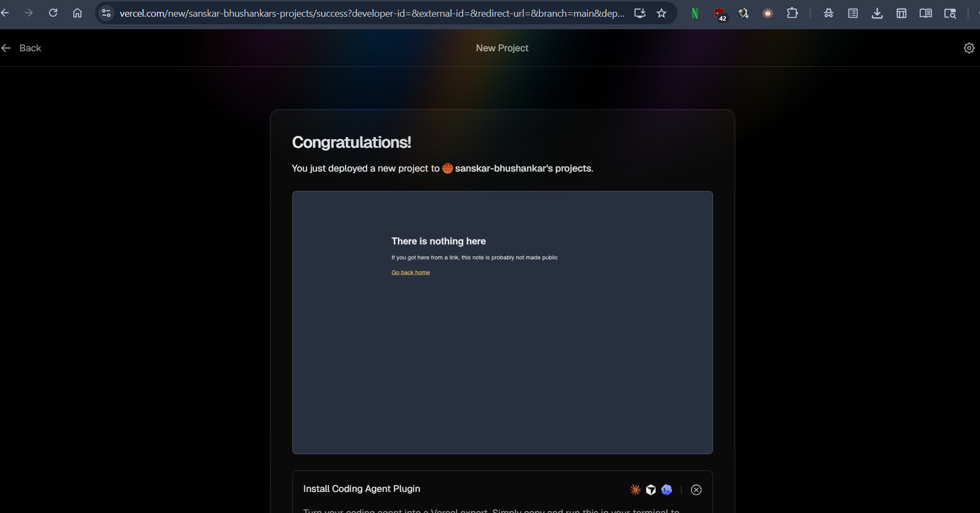Image resolution: width=980 pixels, height=513 pixels.
Task: Click the tab search icon in toolbar
Action: click(950, 13)
